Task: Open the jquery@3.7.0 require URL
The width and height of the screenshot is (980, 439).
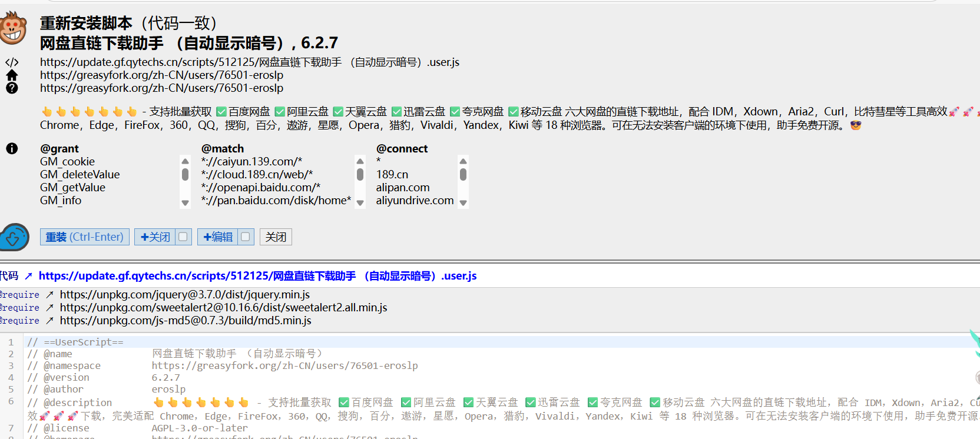Action: (185, 294)
